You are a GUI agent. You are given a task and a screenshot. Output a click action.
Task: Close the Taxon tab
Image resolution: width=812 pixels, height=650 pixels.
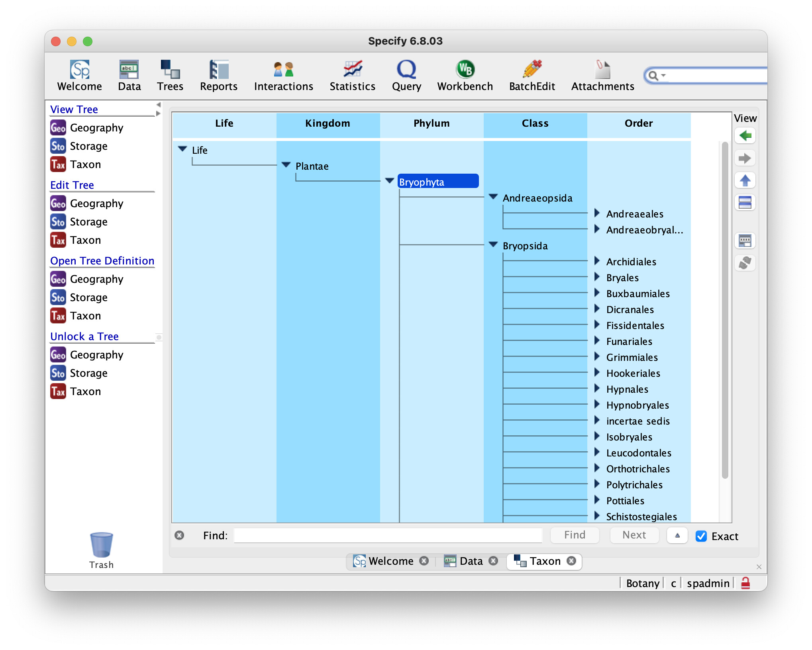coord(571,561)
